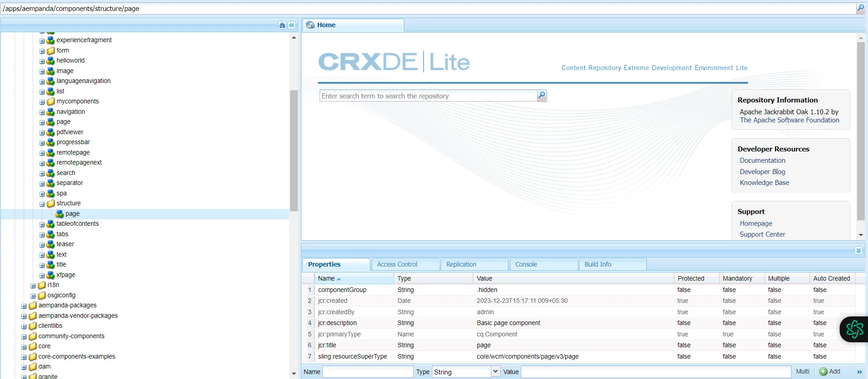The width and height of the screenshot is (868, 379).
Task: Expand the community-components folder
Action: pos(24,337)
